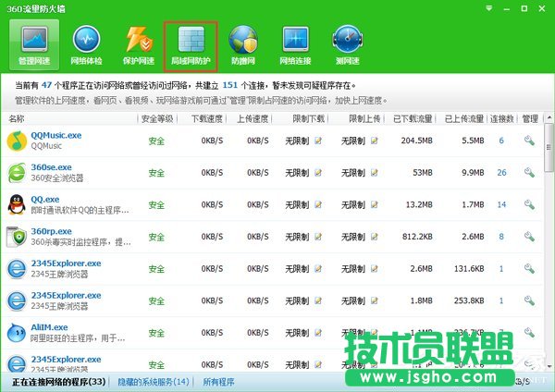555x392 pixels.
Task: Click 253.8KB uploaded traffic cell
Action: (469, 300)
